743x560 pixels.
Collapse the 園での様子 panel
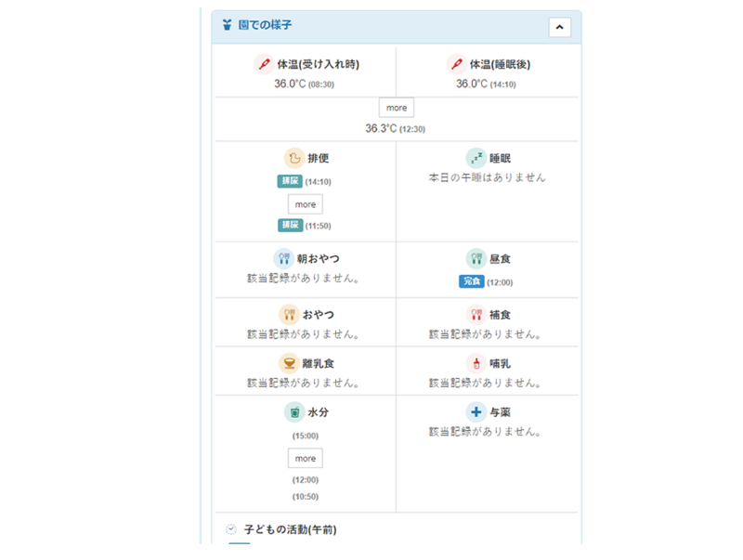(559, 27)
